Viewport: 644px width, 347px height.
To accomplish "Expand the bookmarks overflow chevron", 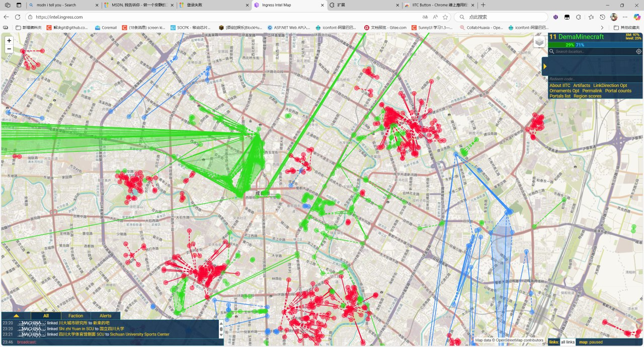I will 603,27.
